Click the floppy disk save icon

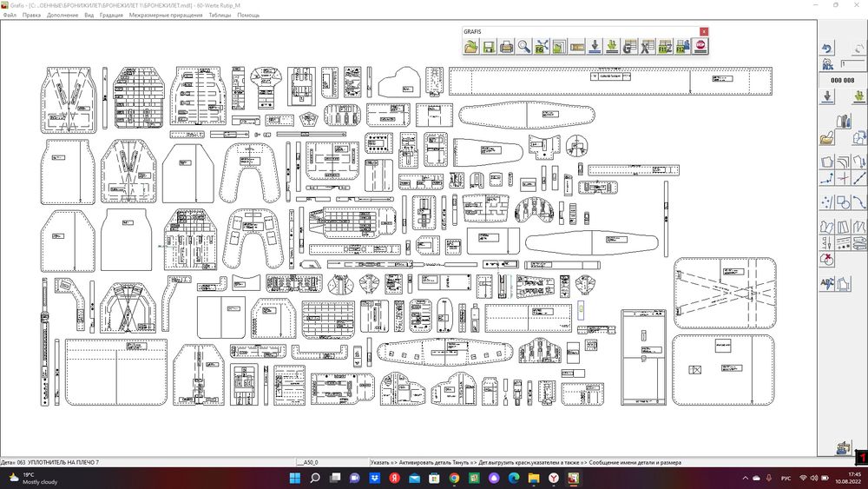coord(489,46)
